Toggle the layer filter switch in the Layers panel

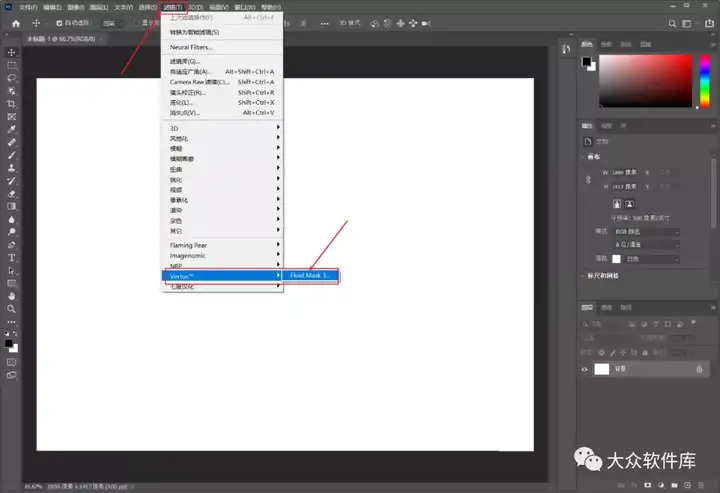693,323
